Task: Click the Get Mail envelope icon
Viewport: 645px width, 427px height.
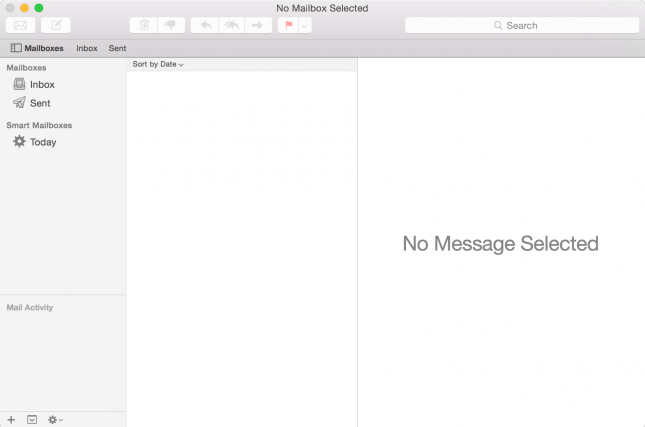Action: pyautogui.click(x=21, y=26)
